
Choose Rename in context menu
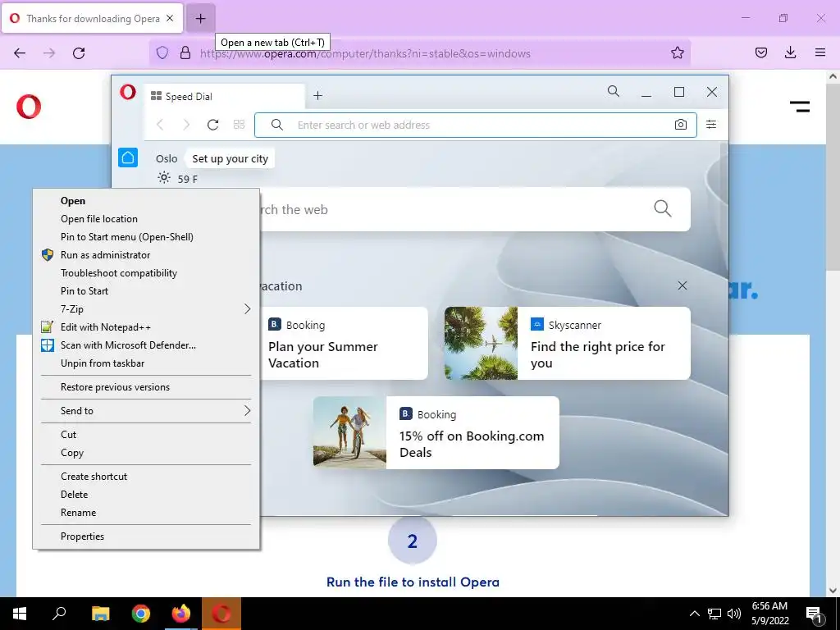click(x=146, y=513)
